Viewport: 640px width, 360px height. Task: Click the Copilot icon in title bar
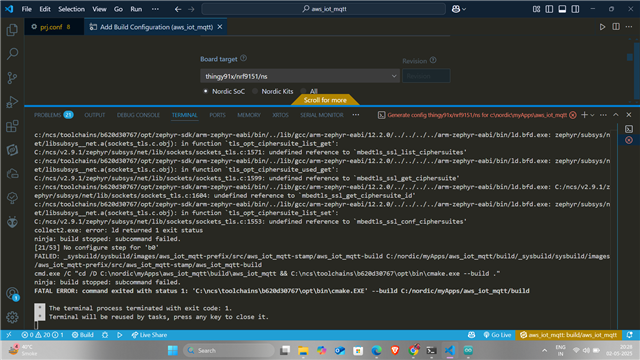(456, 9)
